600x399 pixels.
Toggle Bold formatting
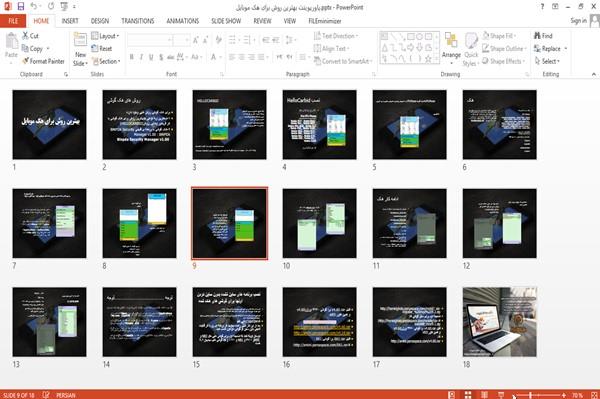pos(132,57)
